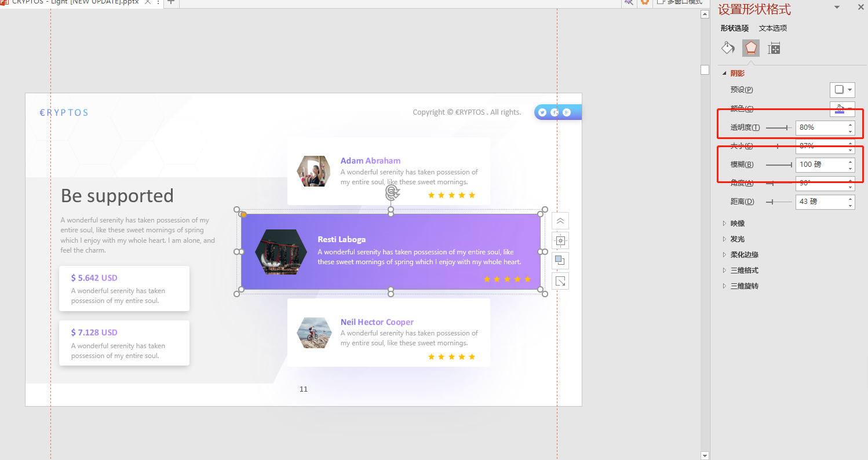Click the Twitter icon on slide

point(542,112)
